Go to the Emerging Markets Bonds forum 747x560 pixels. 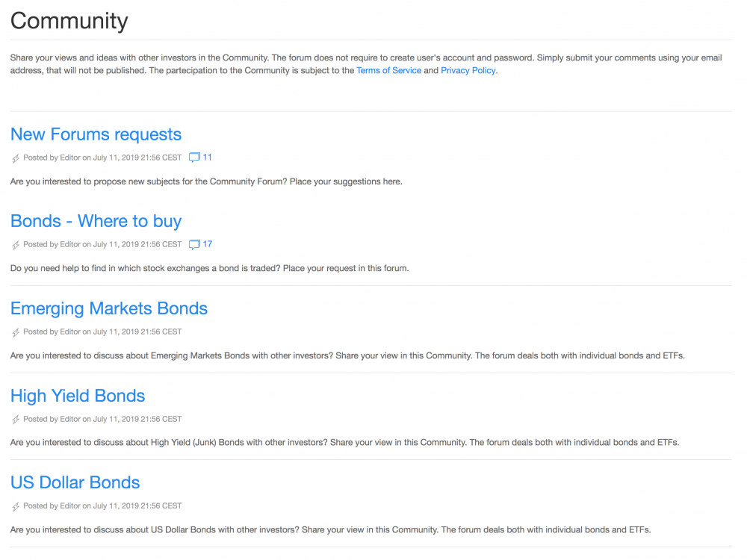(109, 308)
